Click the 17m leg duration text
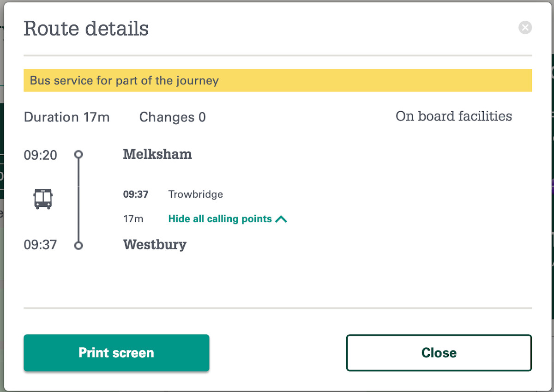Screen dimensions: 554x392 (133, 219)
